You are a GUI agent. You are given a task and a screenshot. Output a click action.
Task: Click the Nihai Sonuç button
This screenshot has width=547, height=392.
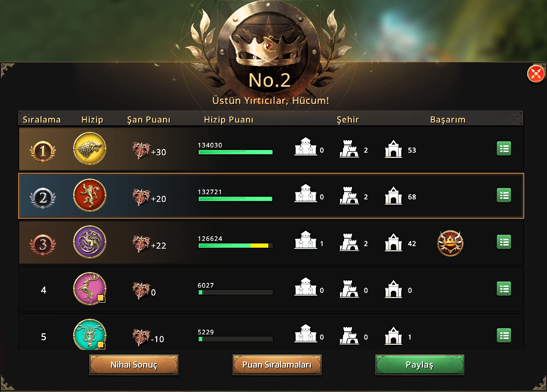(x=134, y=365)
